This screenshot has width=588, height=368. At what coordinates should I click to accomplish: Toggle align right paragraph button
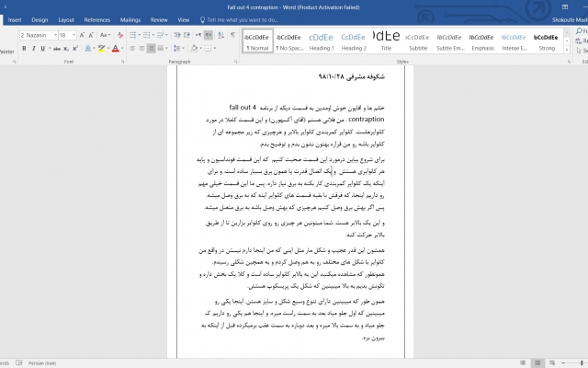[x=151, y=49]
